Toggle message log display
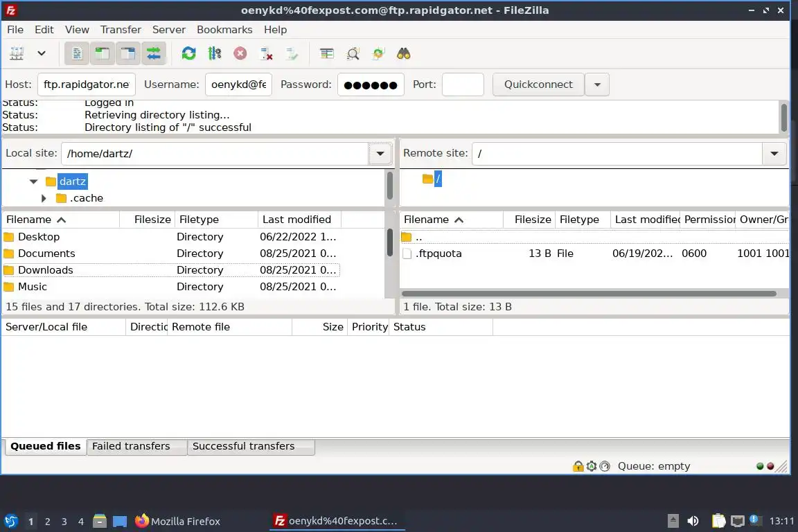The width and height of the screenshot is (798, 532). tap(77, 53)
